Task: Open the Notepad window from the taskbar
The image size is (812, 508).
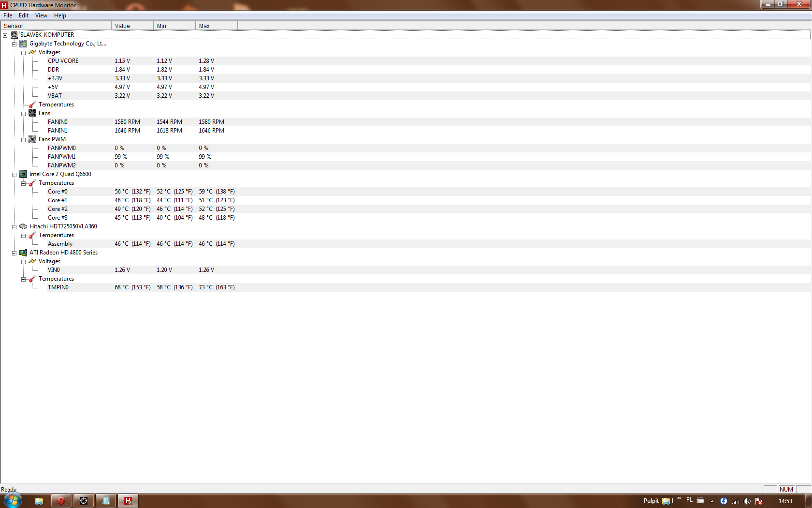Action: pos(106,501)
